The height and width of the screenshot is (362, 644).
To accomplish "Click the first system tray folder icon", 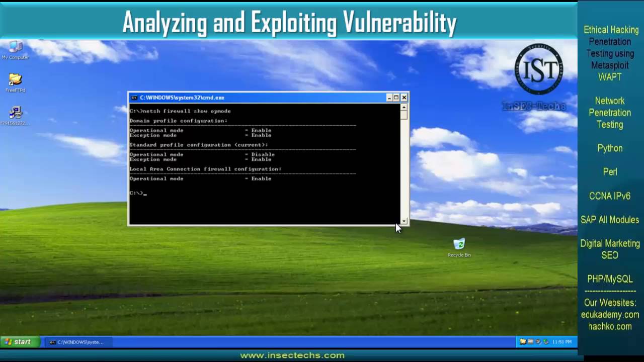I will click(x=523, y=342).
